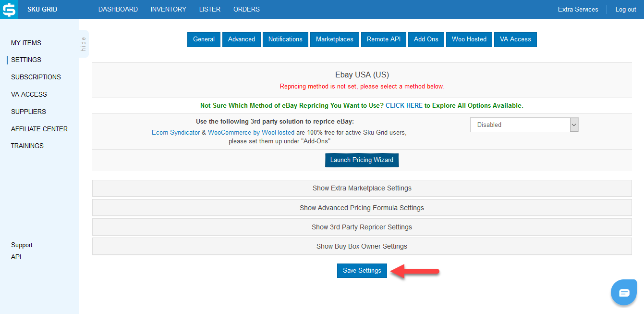
Task: Expand Show Advanced Pricing Formula Settings
Action: 362,208
